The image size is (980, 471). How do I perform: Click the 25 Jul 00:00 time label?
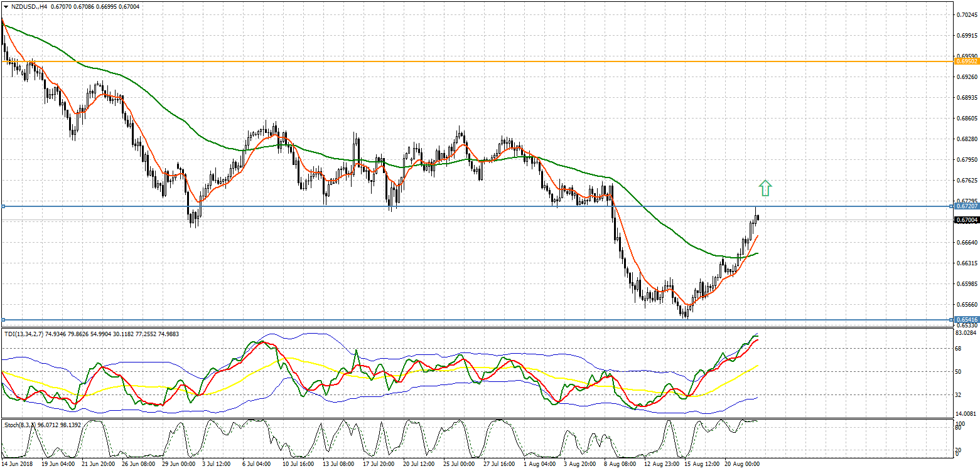point(459,465)
